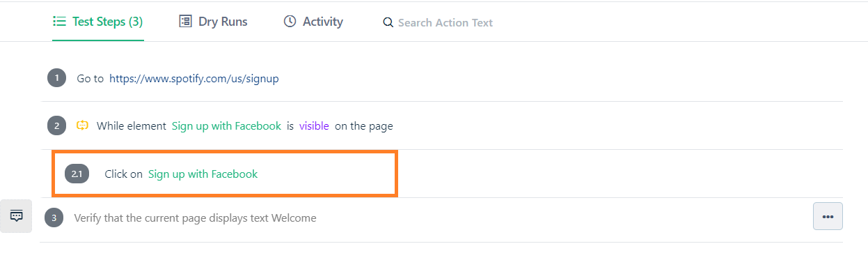Click Sign up with Facebook element in step 2
Screen dimensions: 868x267
[x=226, y=126]
